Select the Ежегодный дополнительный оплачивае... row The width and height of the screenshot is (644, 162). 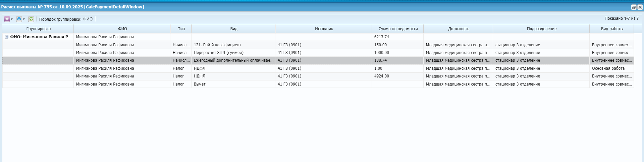318,60
